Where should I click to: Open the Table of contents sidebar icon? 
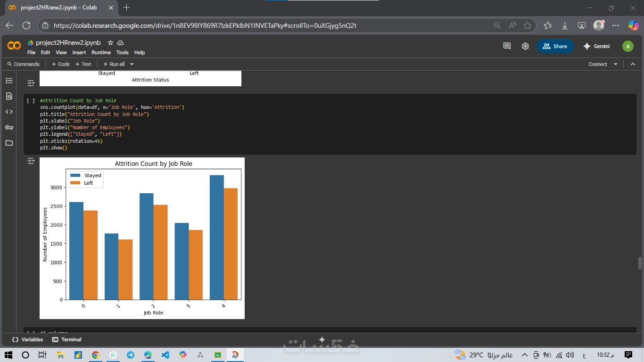point(9,81)
